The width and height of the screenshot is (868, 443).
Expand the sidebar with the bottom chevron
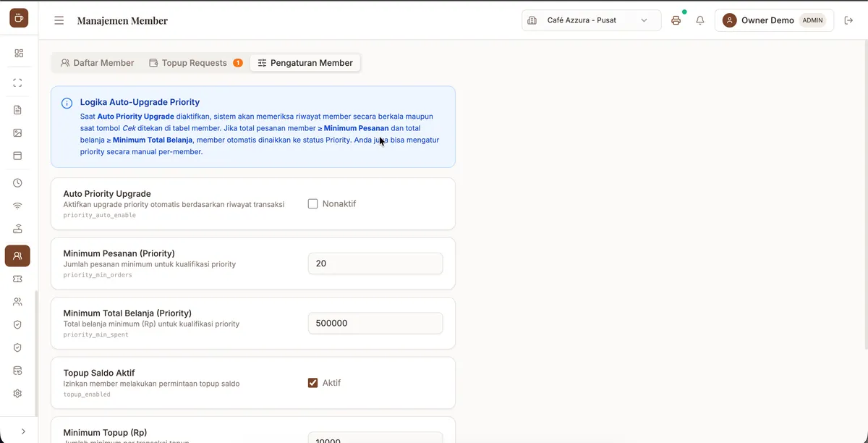coord(23,431)
